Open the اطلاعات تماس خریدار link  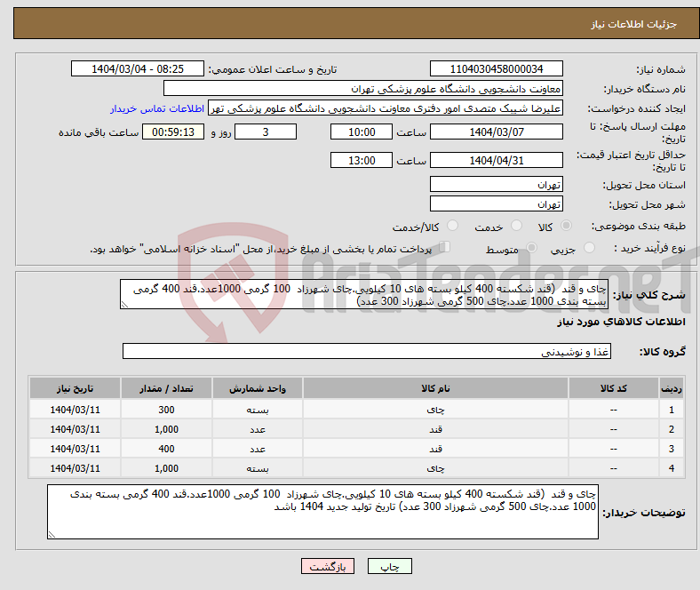[157, 108]
